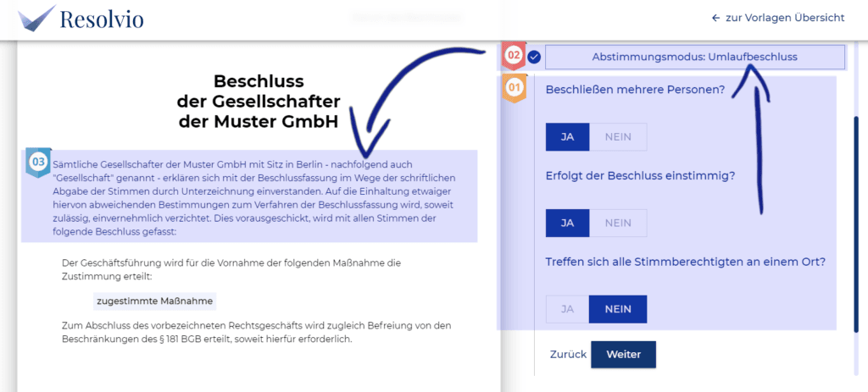Click the Resolvio logo

coord(81,18)
